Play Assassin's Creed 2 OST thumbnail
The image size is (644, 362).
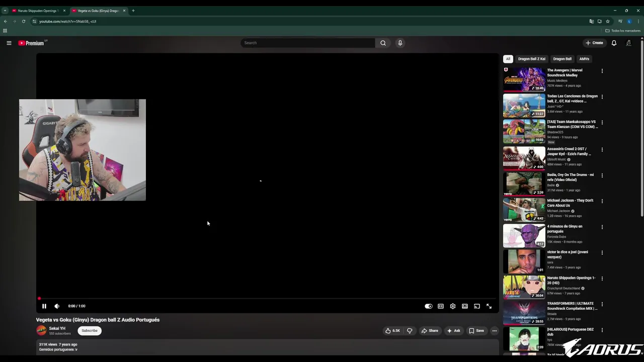[x=524, y=158]
